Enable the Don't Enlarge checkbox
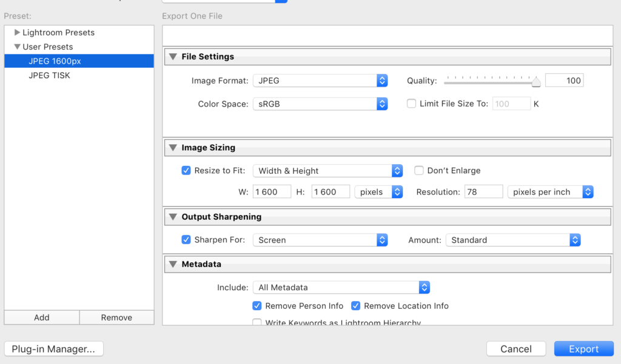The image size is (621, 364). click(419, 171)
